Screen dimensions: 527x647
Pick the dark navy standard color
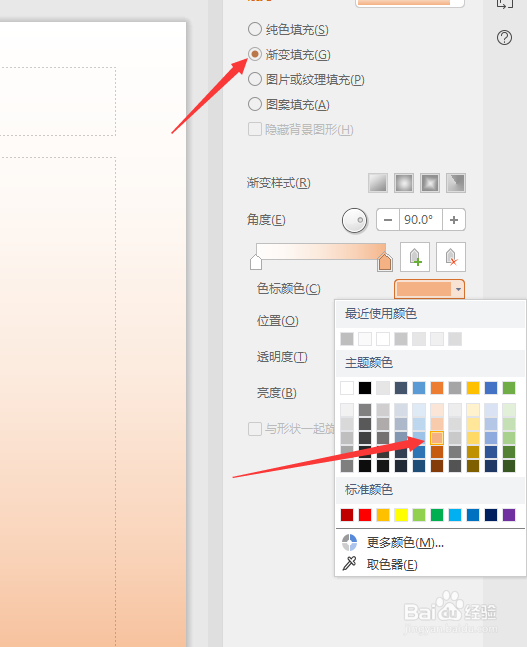pos(491,515)
